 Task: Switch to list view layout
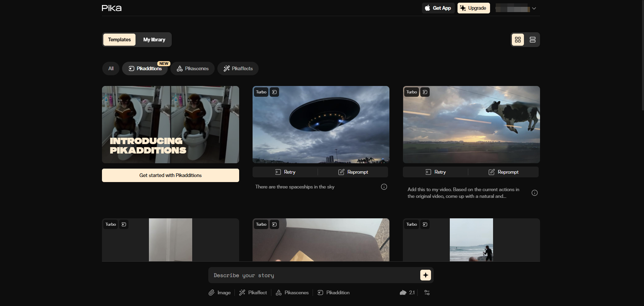pos(532,40)
